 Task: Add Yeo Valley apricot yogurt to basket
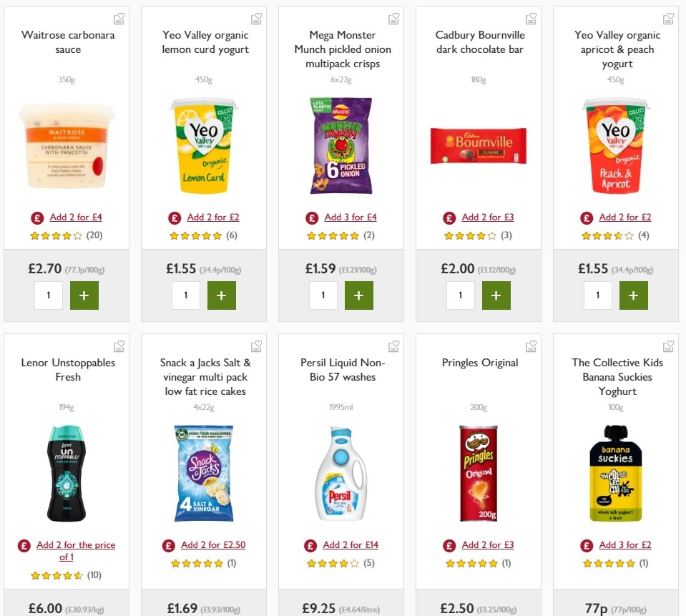pyautogui.click(x=634, y=295)
